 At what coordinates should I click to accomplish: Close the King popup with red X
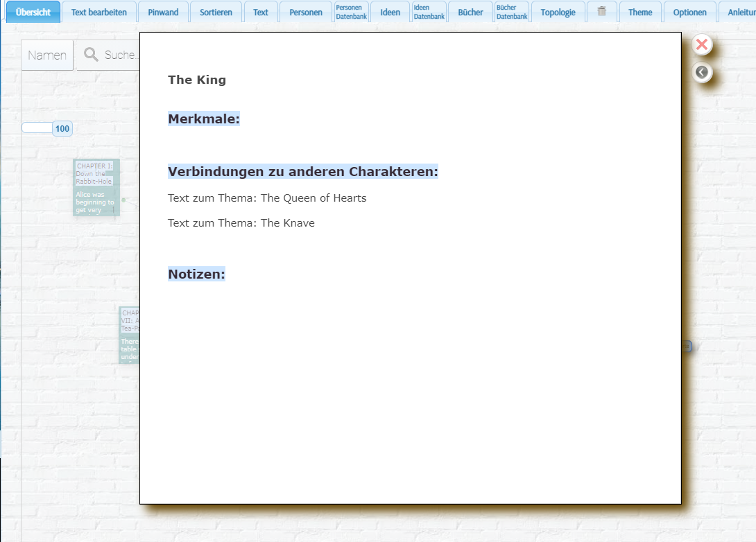(701, 45)
